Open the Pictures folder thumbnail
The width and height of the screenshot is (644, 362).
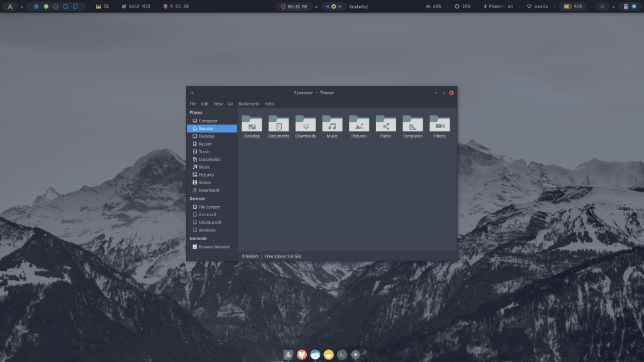pyautogui.click(x=358, y=124)
